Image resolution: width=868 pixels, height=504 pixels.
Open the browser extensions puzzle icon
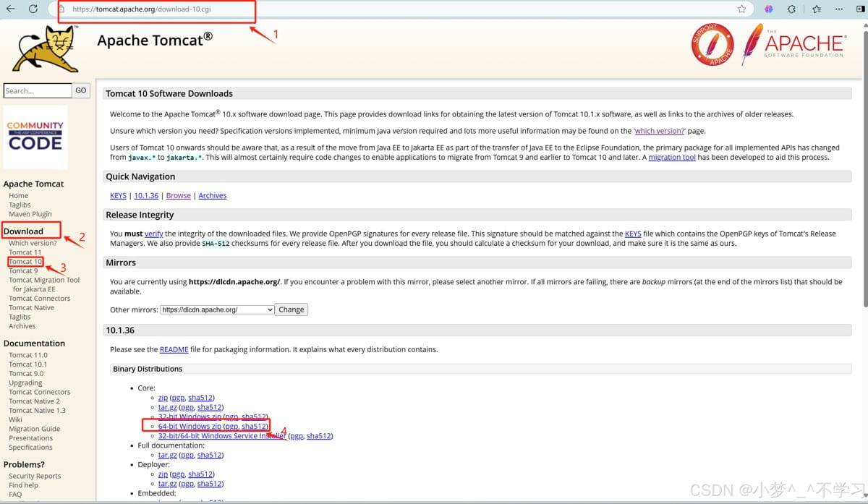coord(791,9)
